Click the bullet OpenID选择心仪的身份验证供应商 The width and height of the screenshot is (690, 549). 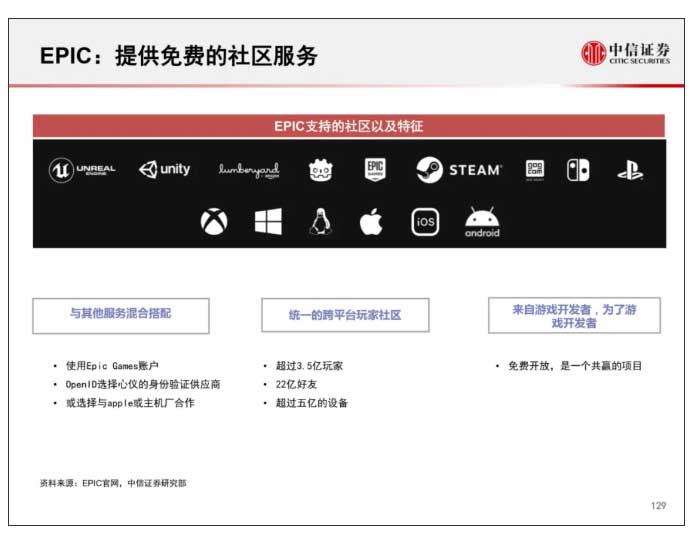point(143,384)
